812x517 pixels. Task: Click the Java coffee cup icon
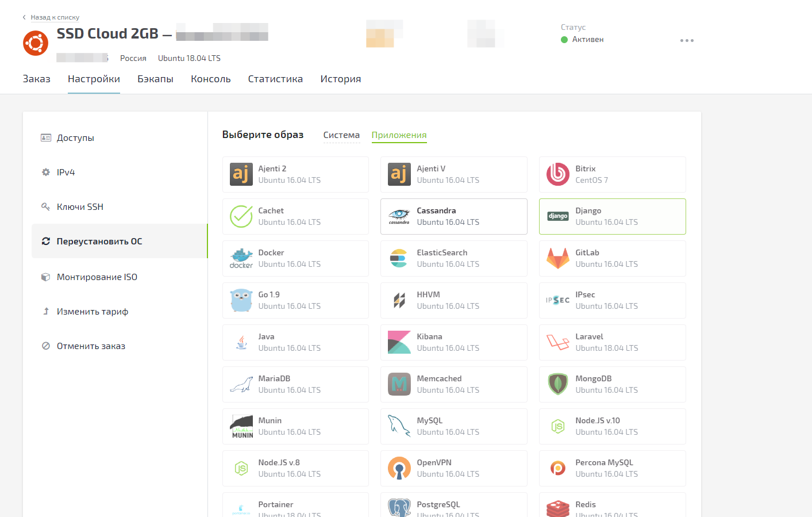click(241, 342)
